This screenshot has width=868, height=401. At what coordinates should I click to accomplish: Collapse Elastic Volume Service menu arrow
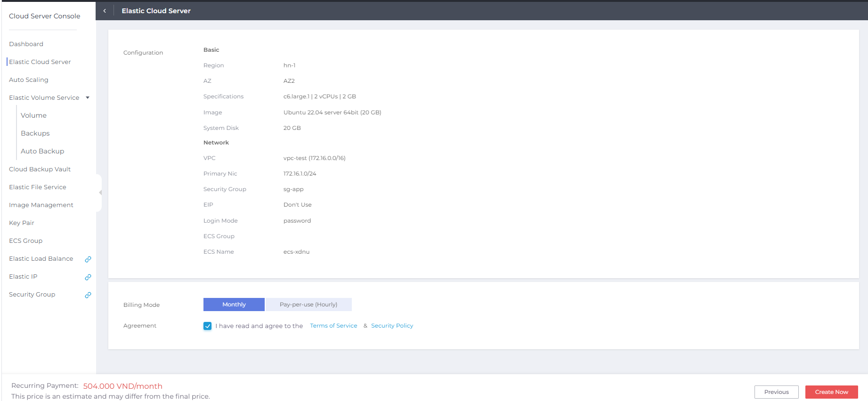(x=88, y=98)
